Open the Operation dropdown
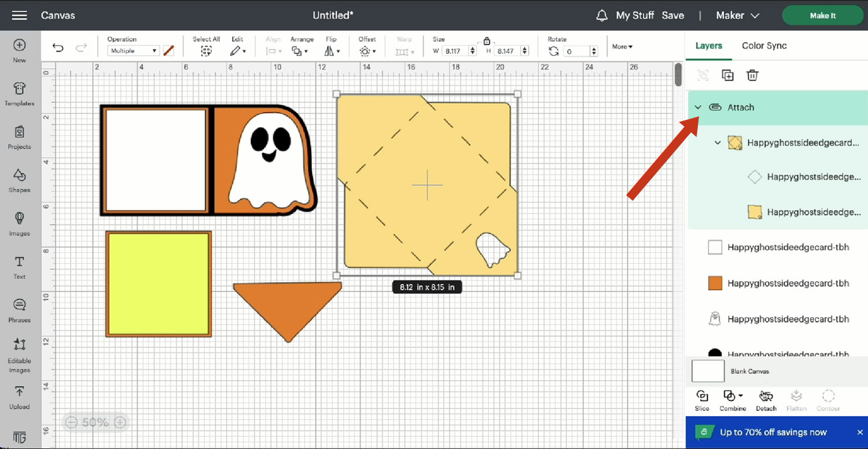868x449 pixels. (x=133, y=51)
